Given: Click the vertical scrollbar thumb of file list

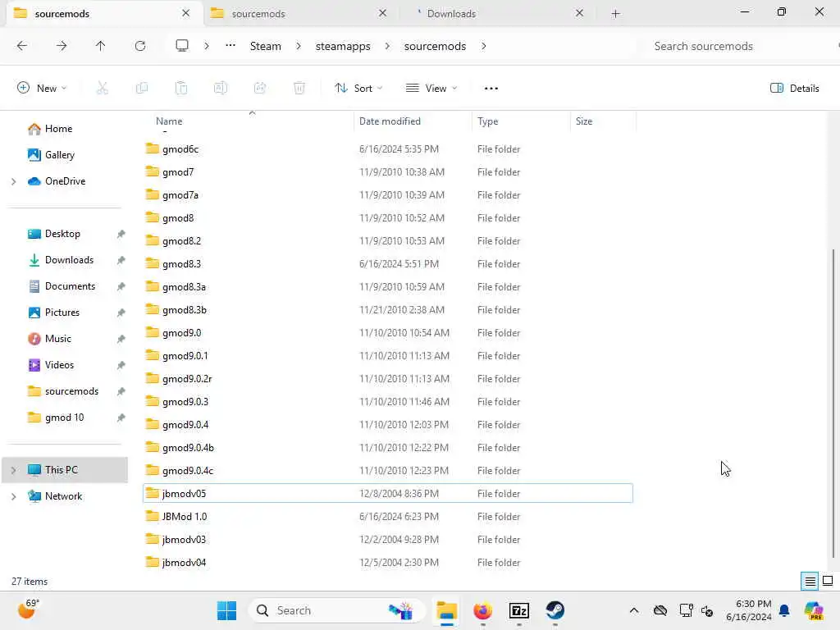Looking at the screenshot, I should (833, 403).
